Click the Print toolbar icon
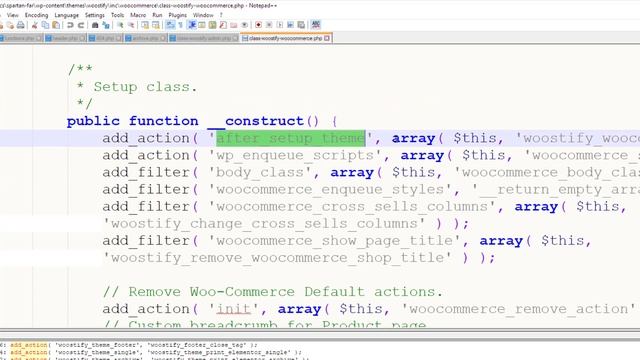 (x=20, y=25)
